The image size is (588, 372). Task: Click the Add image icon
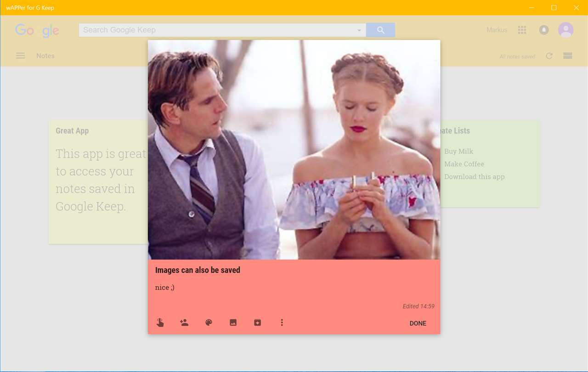(233, 323)
